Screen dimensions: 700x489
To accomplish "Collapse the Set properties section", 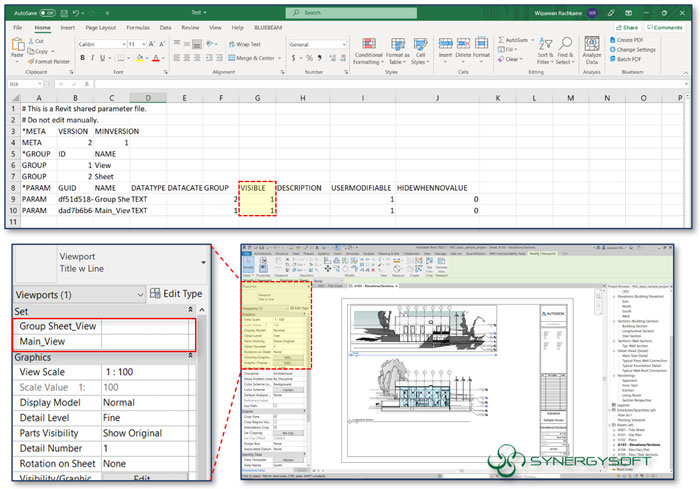I will pyautogui.click(x=191, y=309).
